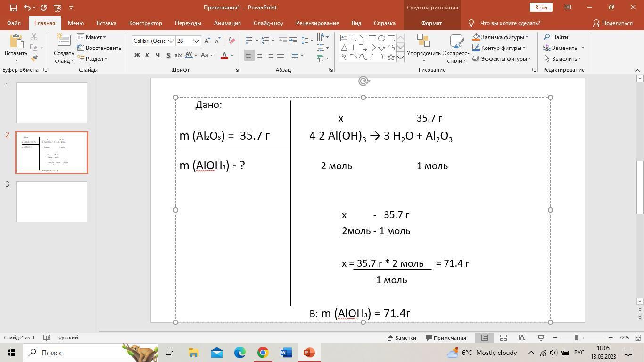
Task: Toggle italic formatting (К)
Action: (147, 55)
